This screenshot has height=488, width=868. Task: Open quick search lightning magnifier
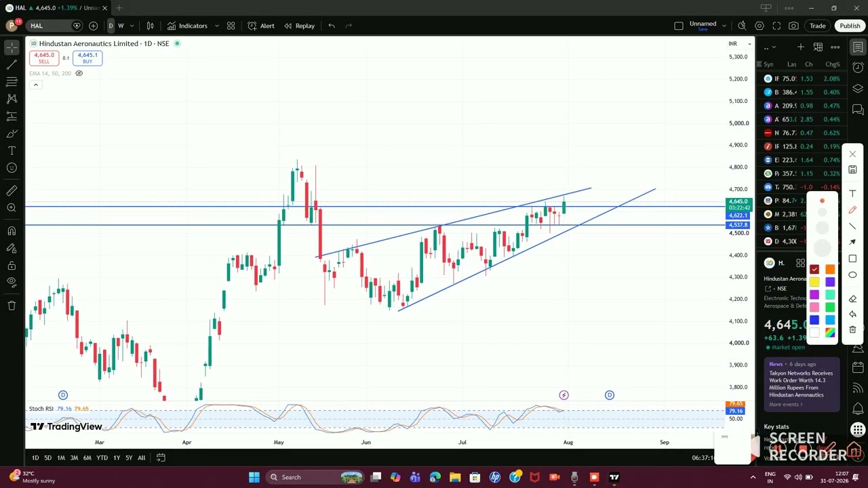pyautogui.click(x=742, y=26)
